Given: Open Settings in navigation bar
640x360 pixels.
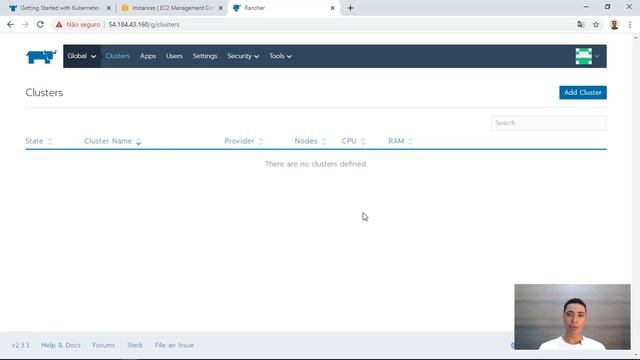Looking at the screenshot, I should click(205, 56).
